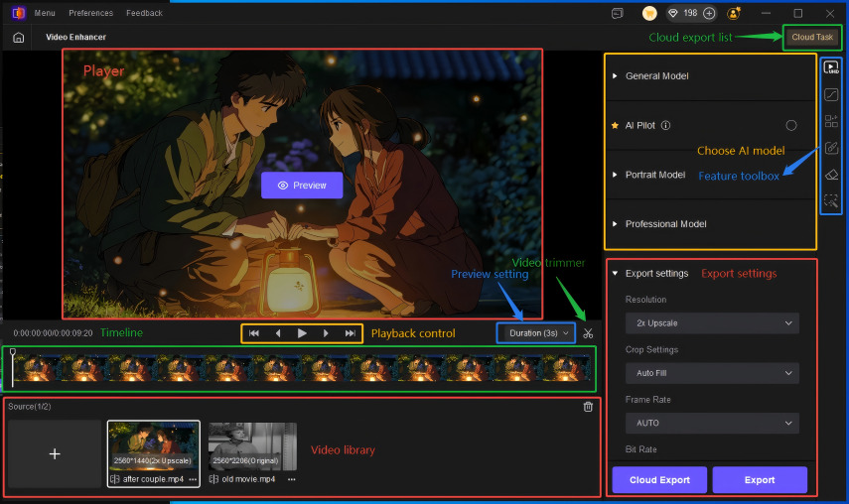Click the Source(1/2) label
This screenshot has height=504, width=849.
point(29,407)
